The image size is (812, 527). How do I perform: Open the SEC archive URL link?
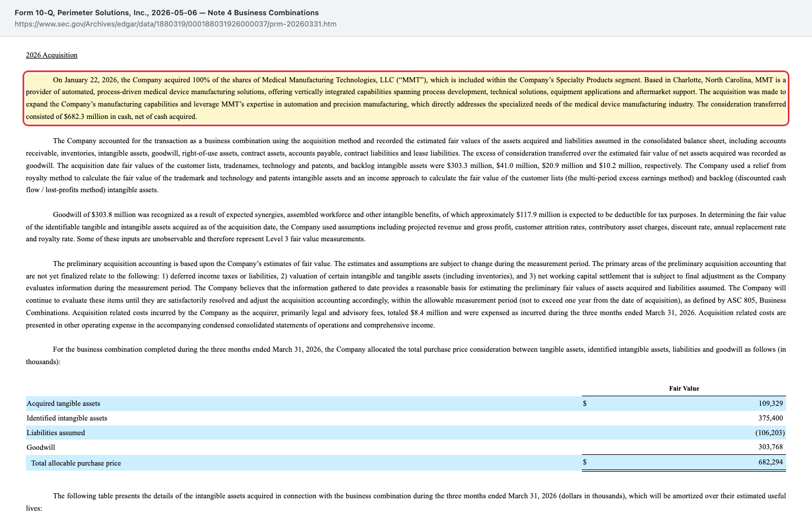tap(175, 24)
